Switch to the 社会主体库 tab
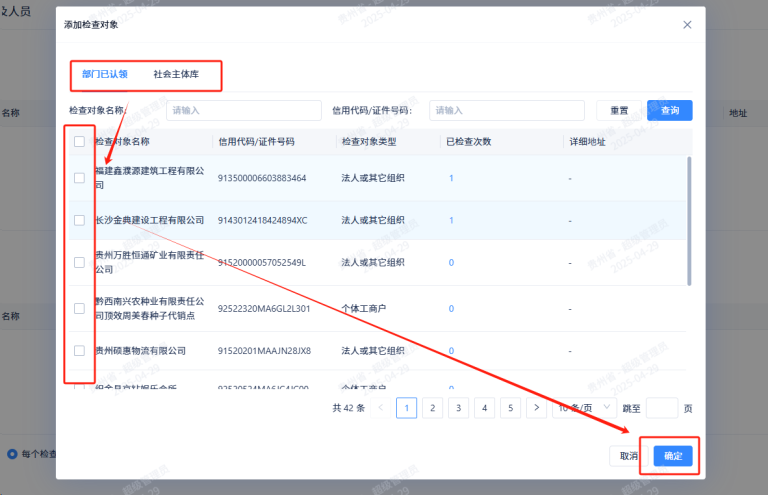768x495 pixels. [x=176, y=74]
